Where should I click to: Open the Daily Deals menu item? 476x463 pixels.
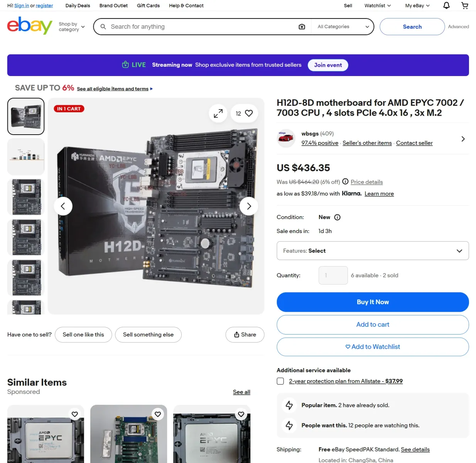pos(78,5)
